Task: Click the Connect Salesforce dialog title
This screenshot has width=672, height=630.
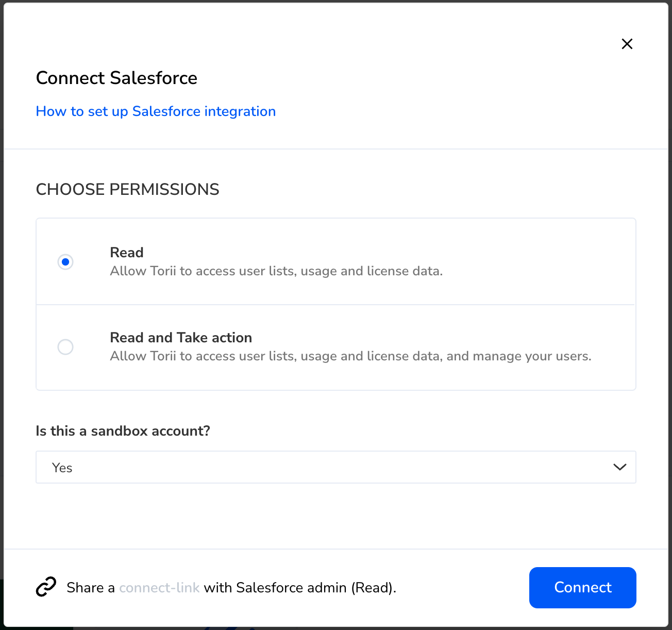Action: [116, 78]
